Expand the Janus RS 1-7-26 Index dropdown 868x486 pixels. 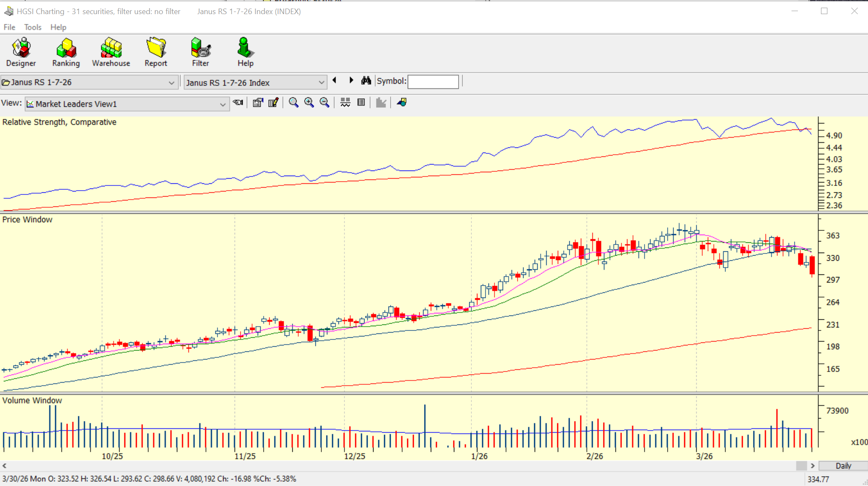[321, 82]
